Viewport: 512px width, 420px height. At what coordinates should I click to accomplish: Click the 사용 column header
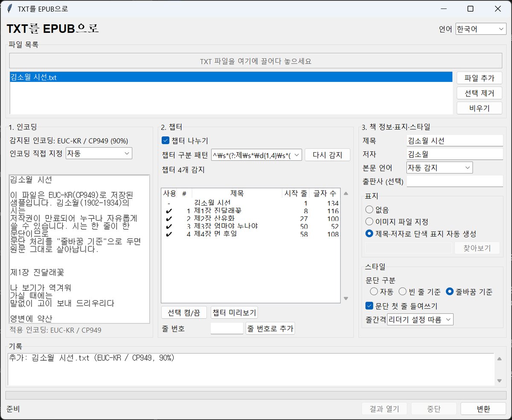click(x=169, y=194)
